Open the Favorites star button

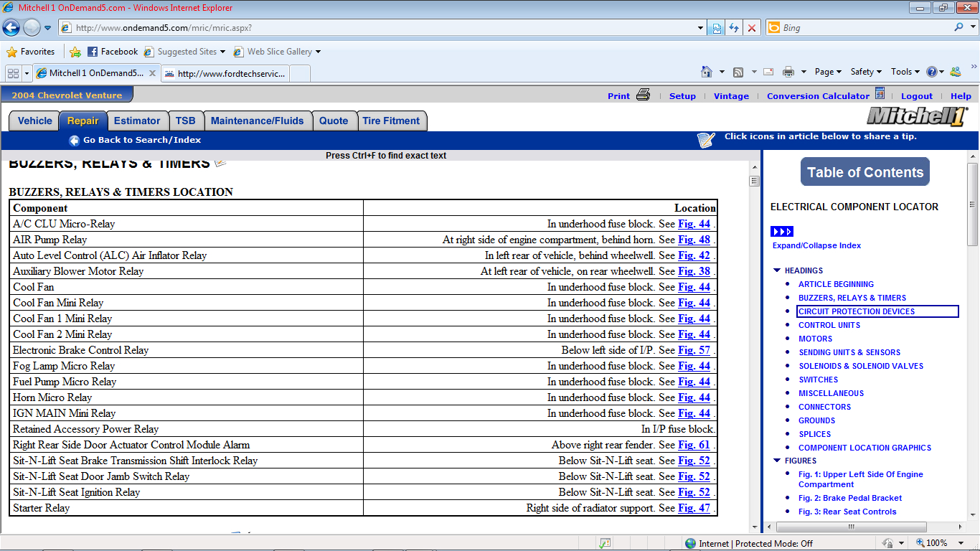(x=30, y=52)
